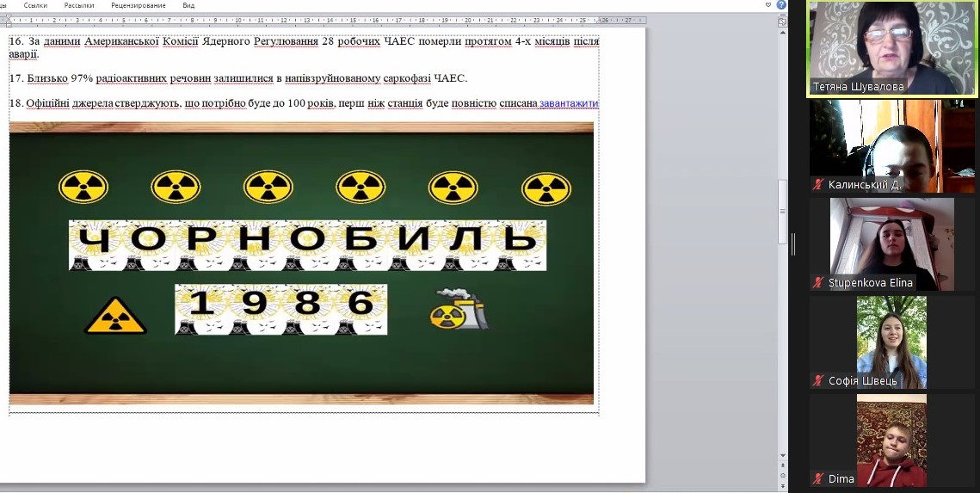Open the Вид ribbon tab
This screenshot has height=493, width=980.
(188, 5)
